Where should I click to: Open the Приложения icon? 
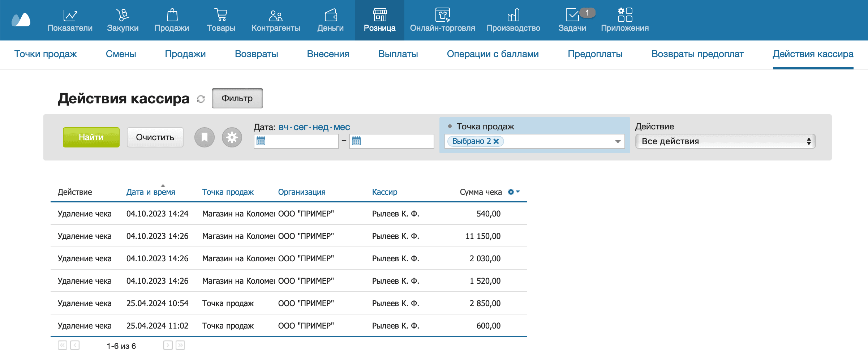(x=624, y=15)
